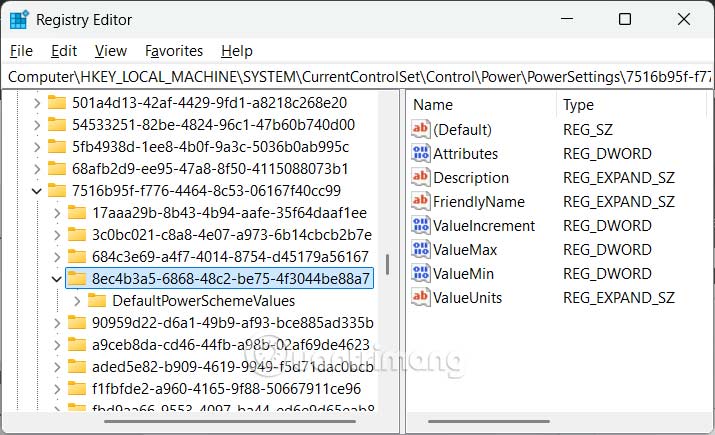Expand the aded5e82-b909-4619 subkey
The width and height of the screenshot is (715, 435).
(57, 367)
